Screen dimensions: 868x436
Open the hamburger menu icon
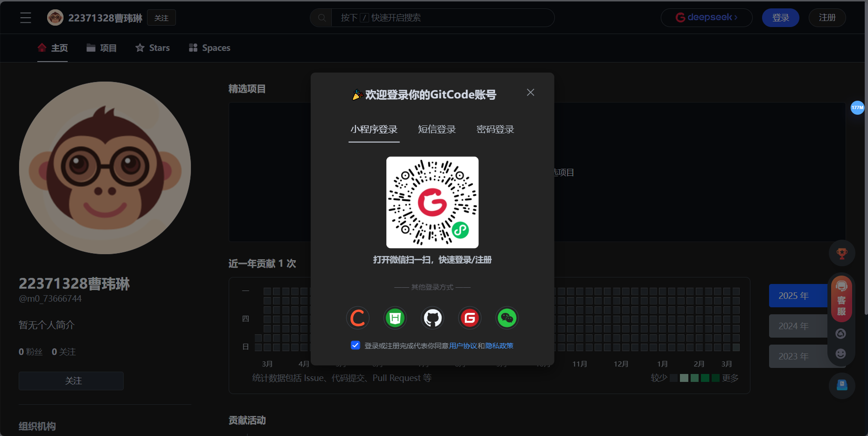coord(26,18)
